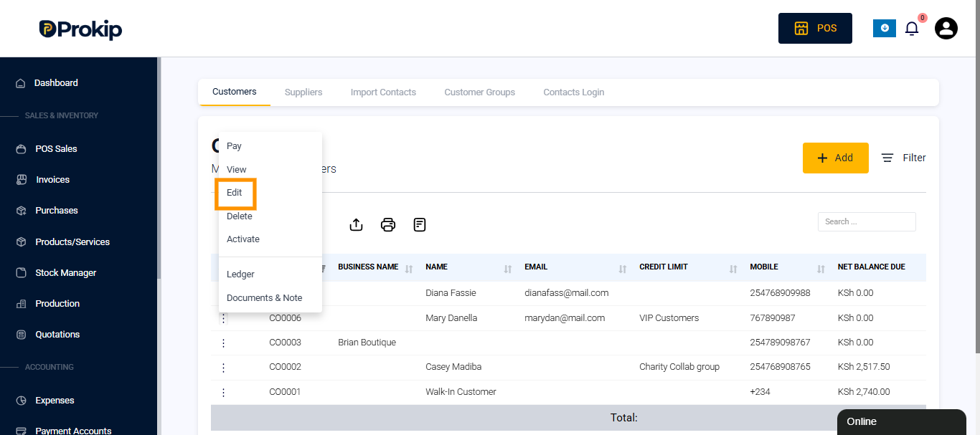Open the notifications bell
This screenshot has height=435, width=980.
point(912,29)
